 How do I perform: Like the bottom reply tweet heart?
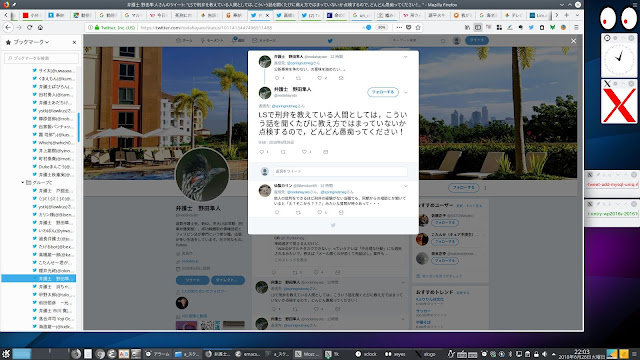pyautogui.click(x=320, y=212)
